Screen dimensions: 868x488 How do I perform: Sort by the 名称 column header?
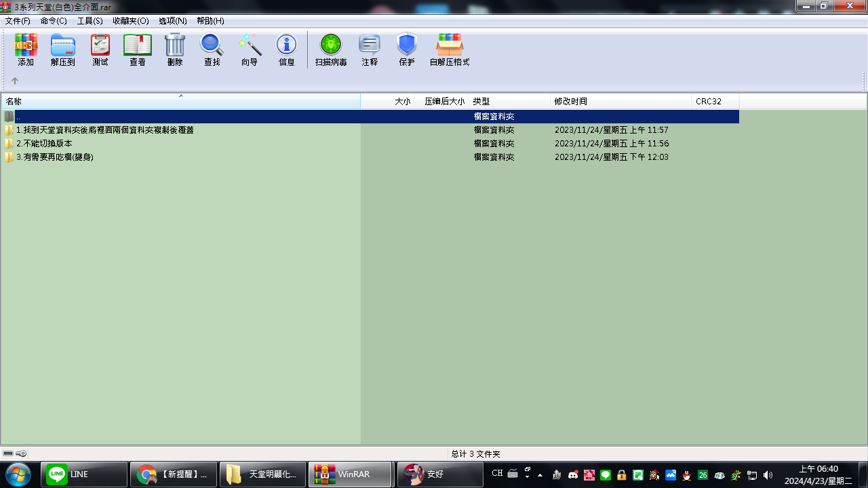click(x=181, y=101)
